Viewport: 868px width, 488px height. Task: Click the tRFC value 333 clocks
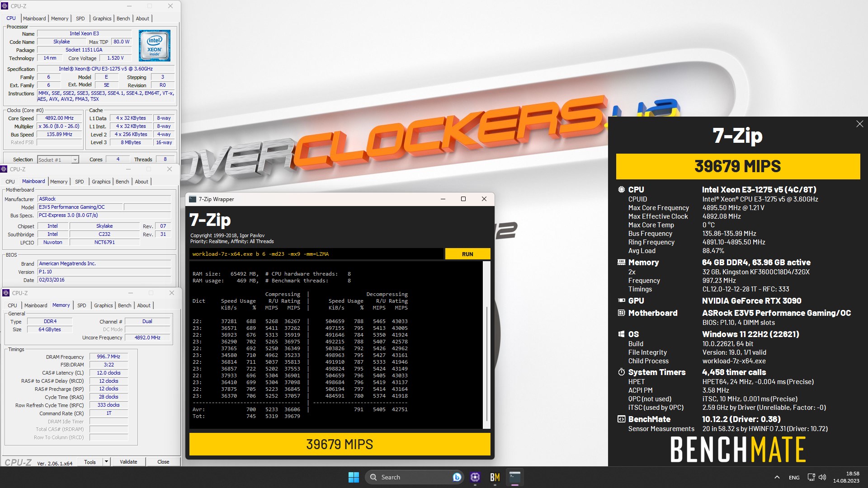(108, 405)
